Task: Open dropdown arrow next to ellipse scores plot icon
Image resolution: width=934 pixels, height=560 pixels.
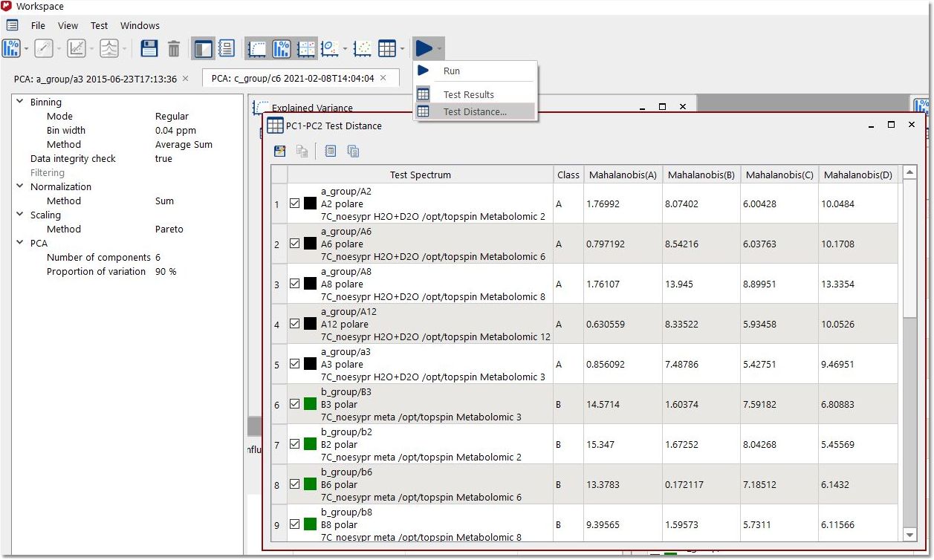Action: tap(346, 50)
